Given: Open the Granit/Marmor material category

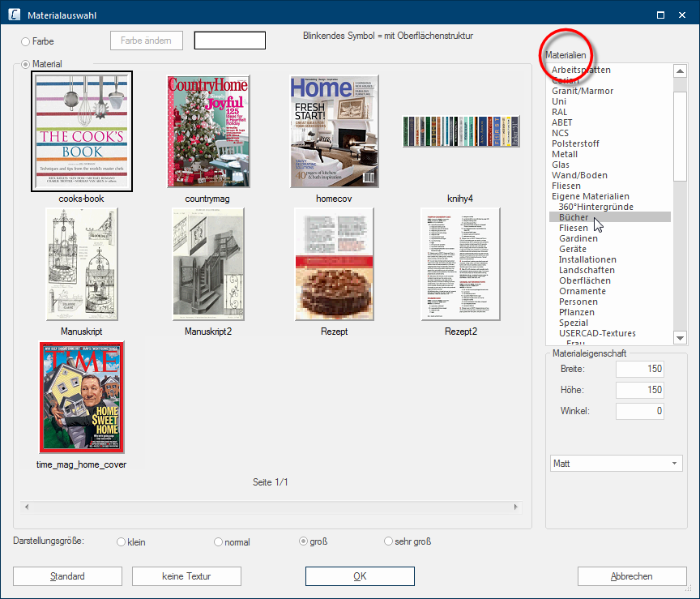Looking at the screenshot, I should pyautogui.click(x=583, y=91).
